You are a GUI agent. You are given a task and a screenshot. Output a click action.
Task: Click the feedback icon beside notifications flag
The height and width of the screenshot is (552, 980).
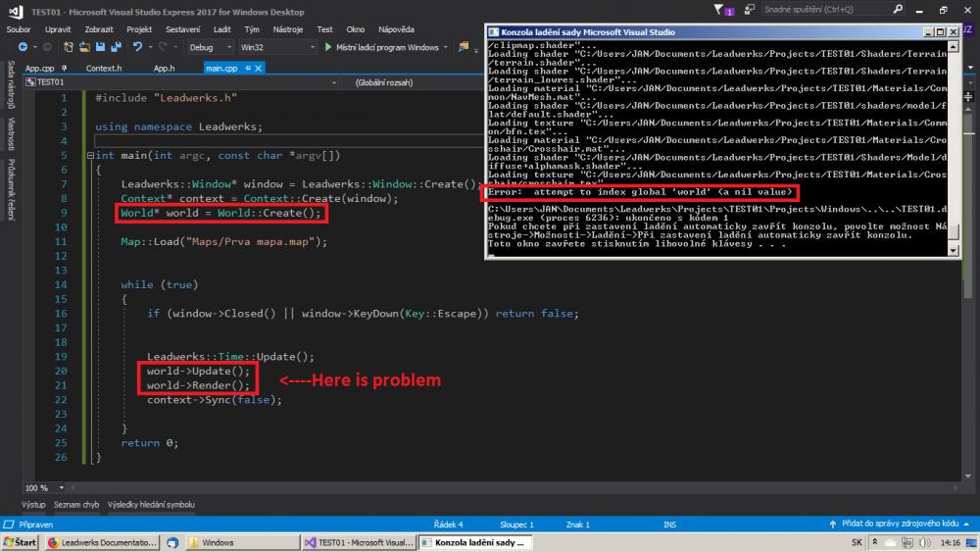[x=752, y=11]
